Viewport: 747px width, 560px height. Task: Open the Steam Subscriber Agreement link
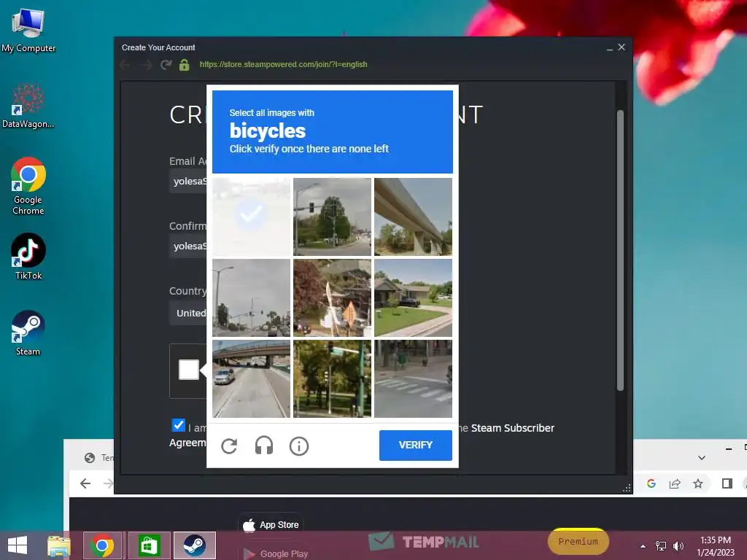(513, 428)
